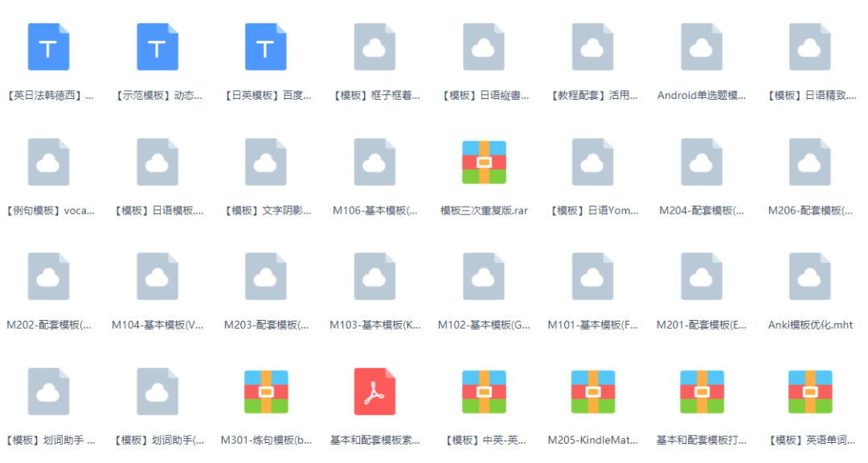
Task: Open the 【模板】日语縦書 cloud file icon
Action: [x=484, y=47]
